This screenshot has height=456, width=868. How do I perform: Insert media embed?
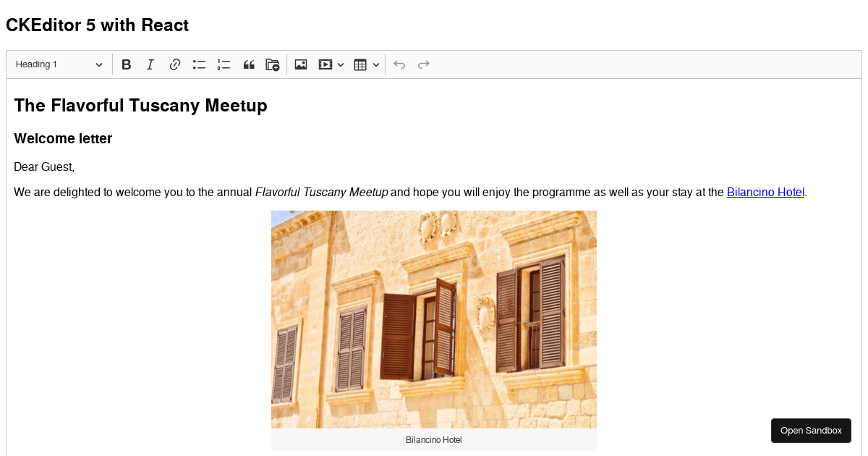(325, 64)
